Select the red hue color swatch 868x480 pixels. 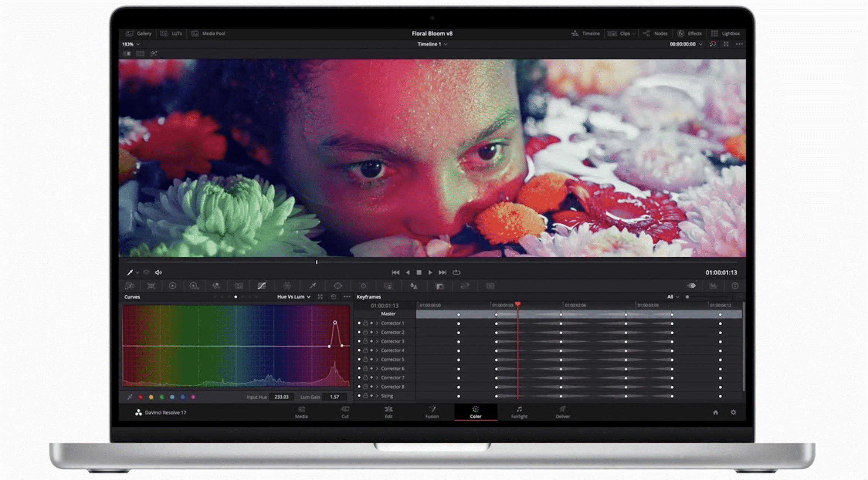(x=140, y=397)
